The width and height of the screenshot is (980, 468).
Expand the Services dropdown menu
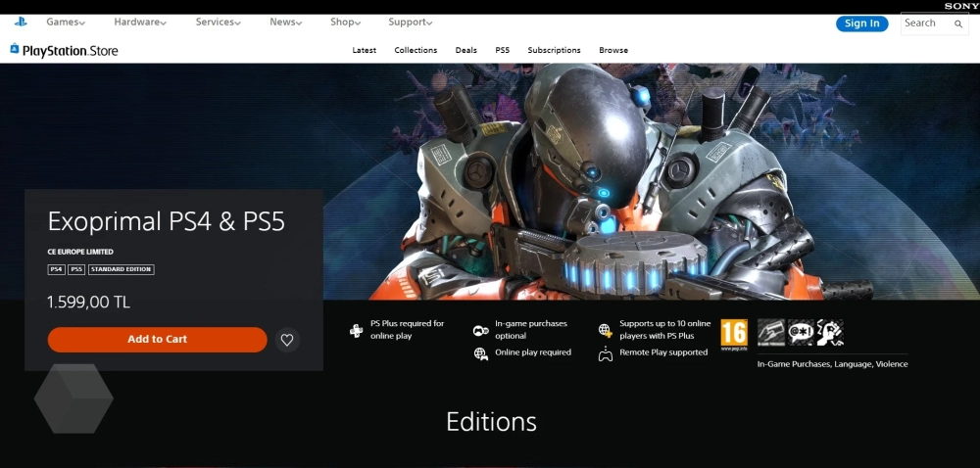[x=218, y=23]
